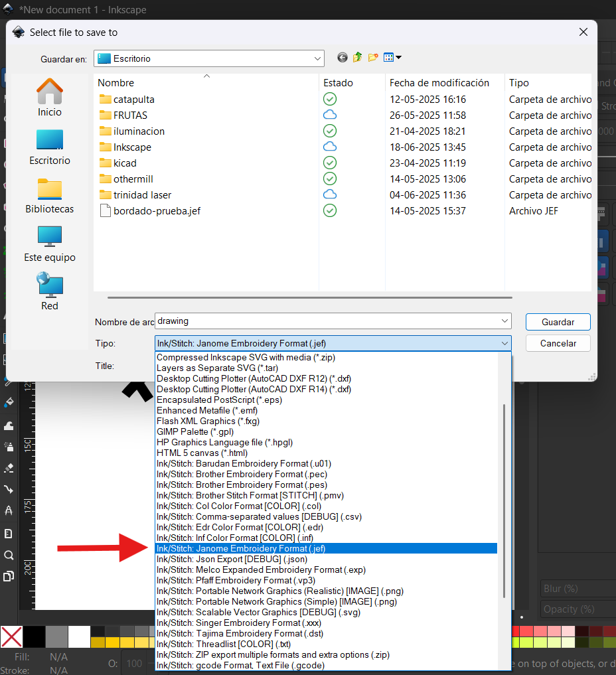Click the Inkscape folder icon
The image size is (616, 675).
[x=105, y=147]
